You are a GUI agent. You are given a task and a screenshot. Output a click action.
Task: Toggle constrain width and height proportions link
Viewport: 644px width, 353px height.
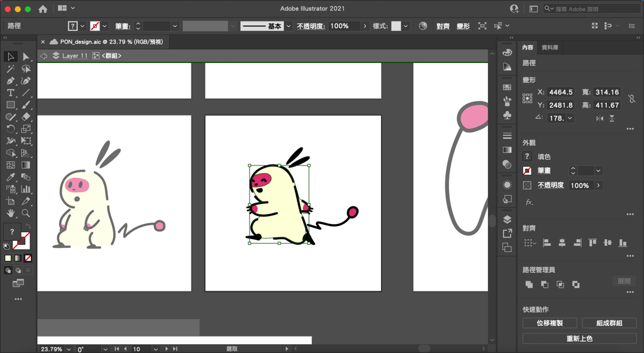point(631,99)
